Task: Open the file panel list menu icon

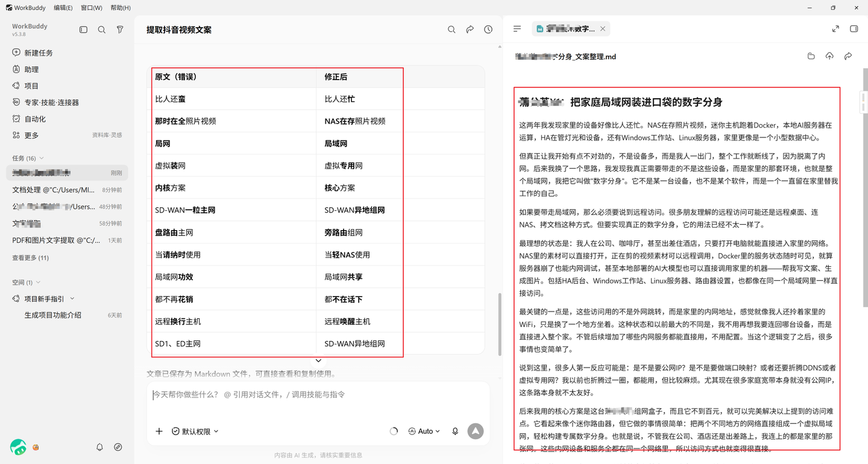Action: pos(517,28)
